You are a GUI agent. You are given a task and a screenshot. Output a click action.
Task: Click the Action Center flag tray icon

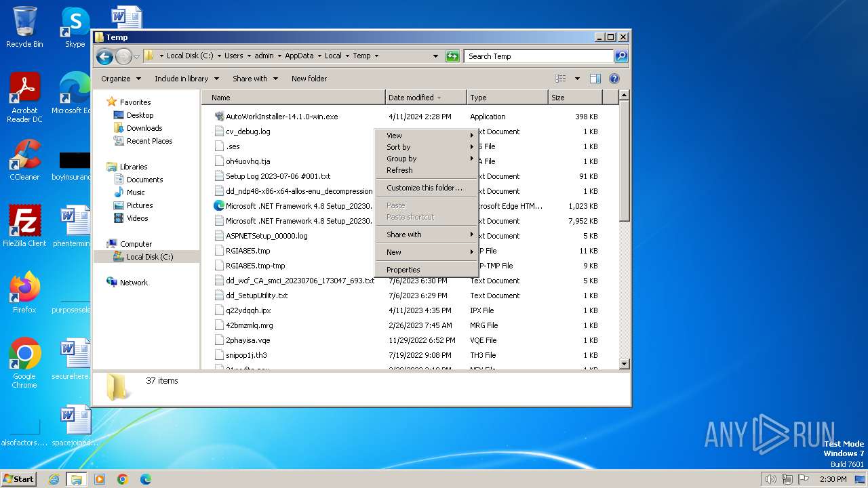pos(804,479)
